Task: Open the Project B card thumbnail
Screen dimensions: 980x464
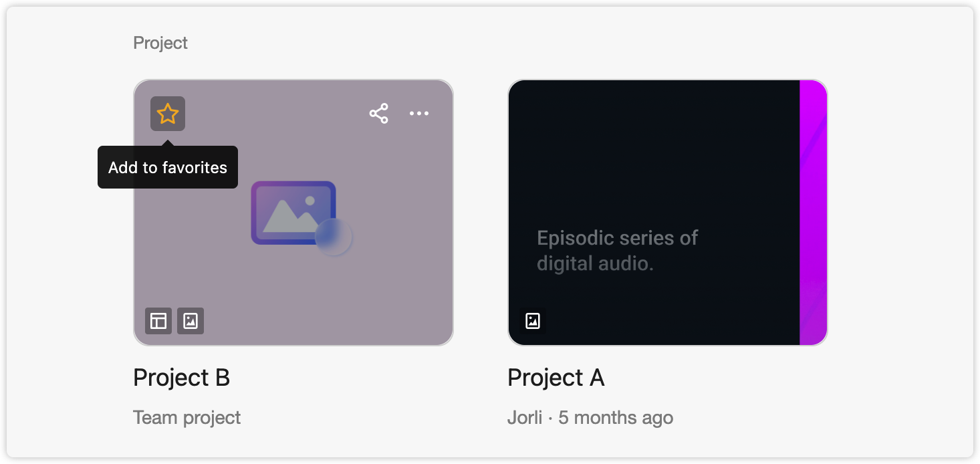Action: (293, 213)
